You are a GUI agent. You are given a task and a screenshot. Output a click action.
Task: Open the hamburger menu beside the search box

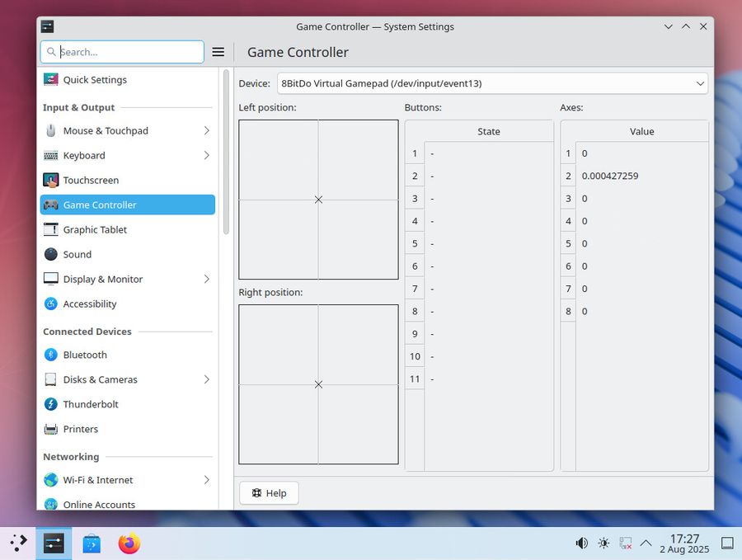(x=218, y=52)
